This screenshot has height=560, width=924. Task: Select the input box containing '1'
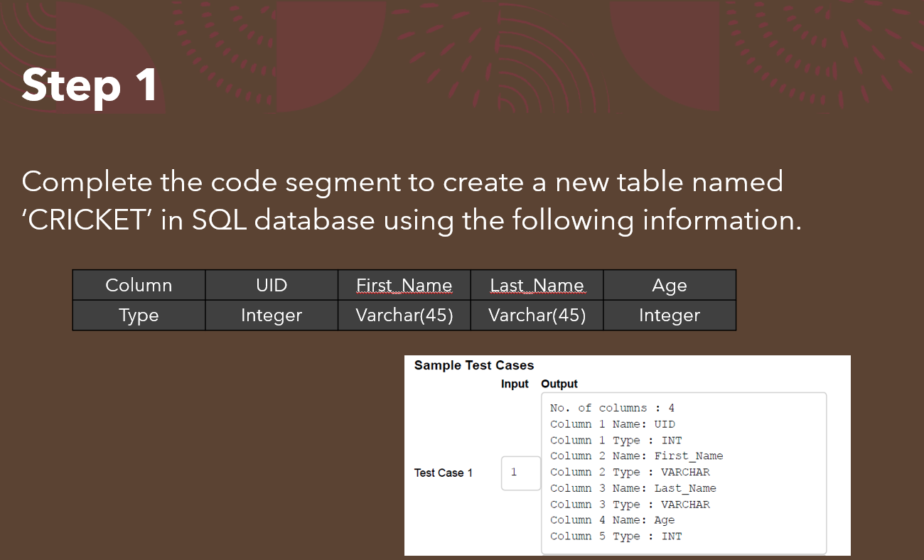click(520, 473)
